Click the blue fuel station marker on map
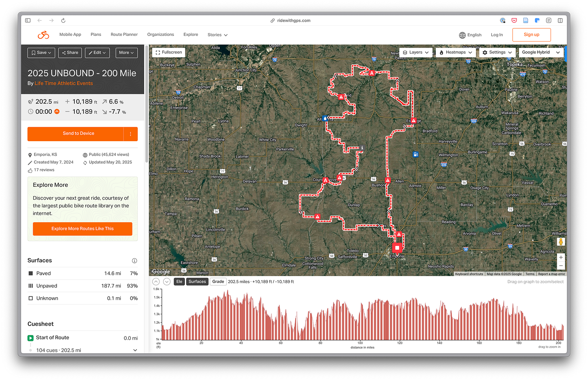 point(415,154)
